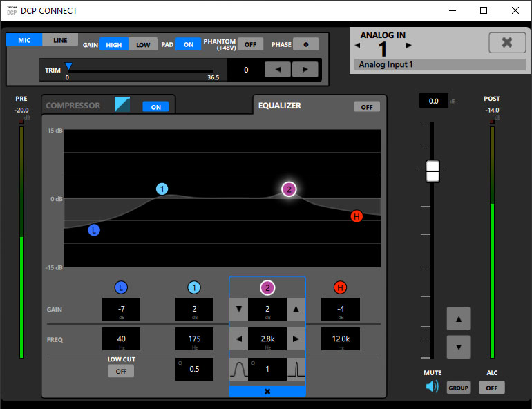The image size is (532, 409).
Task: Click band 1 gain value field
Action: [194, 309]
